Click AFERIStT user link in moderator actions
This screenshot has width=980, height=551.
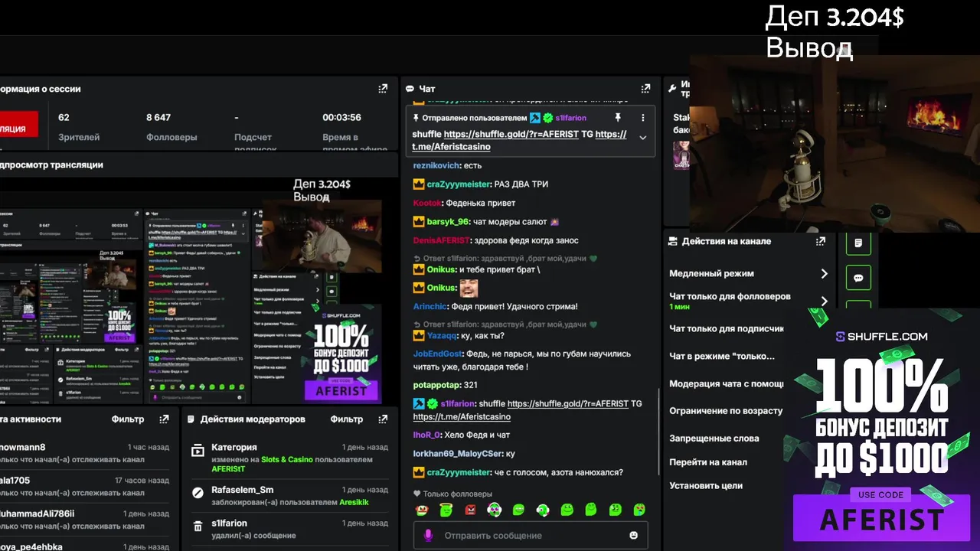pyautogui.click(x=228, y=469)
